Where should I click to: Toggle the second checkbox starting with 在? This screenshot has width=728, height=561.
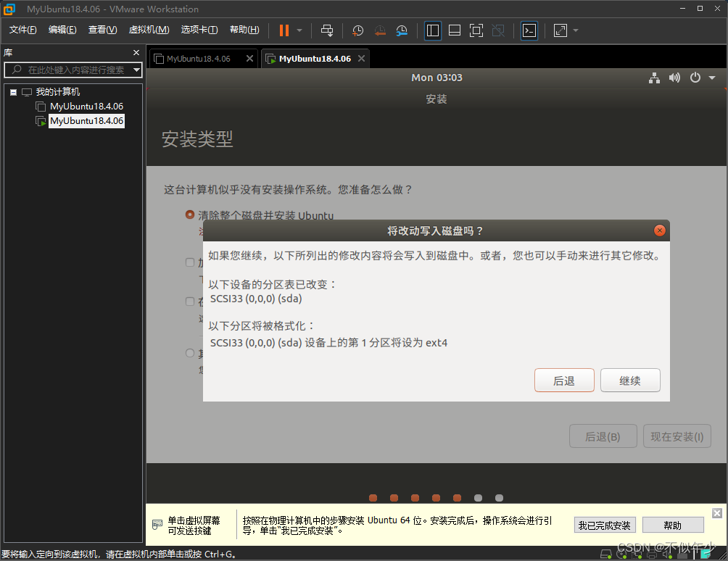pos(189,302)
